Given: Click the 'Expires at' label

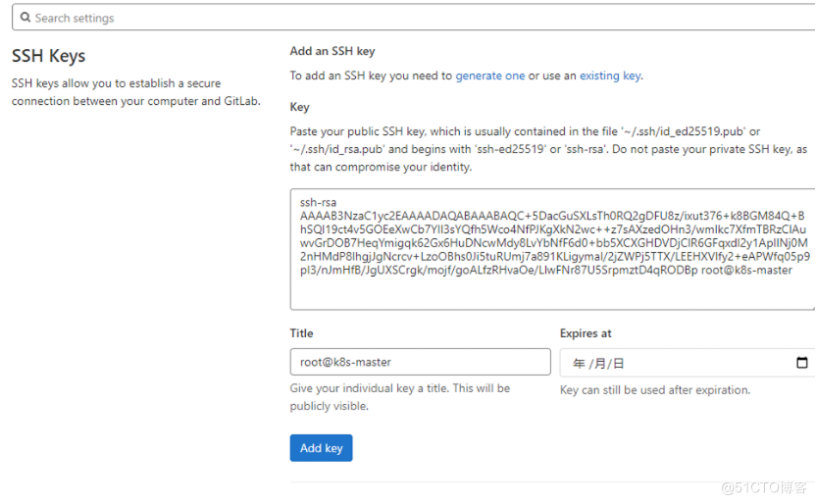Looking at the screenshot, I should (586, 333).
